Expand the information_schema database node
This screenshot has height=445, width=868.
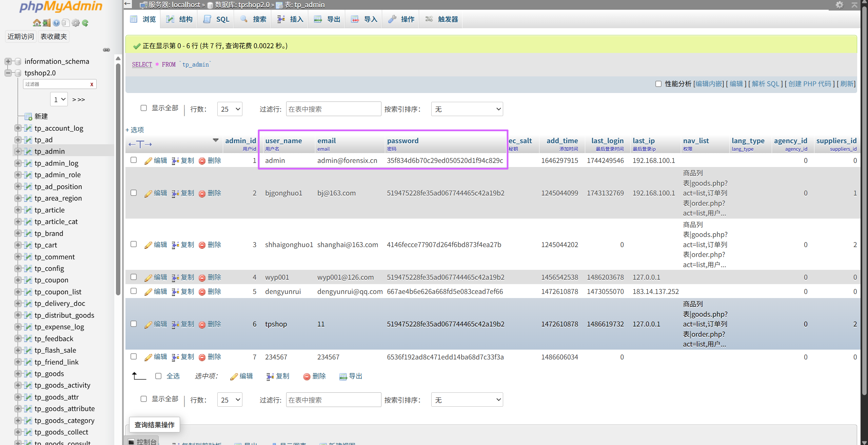click(8, 61)
